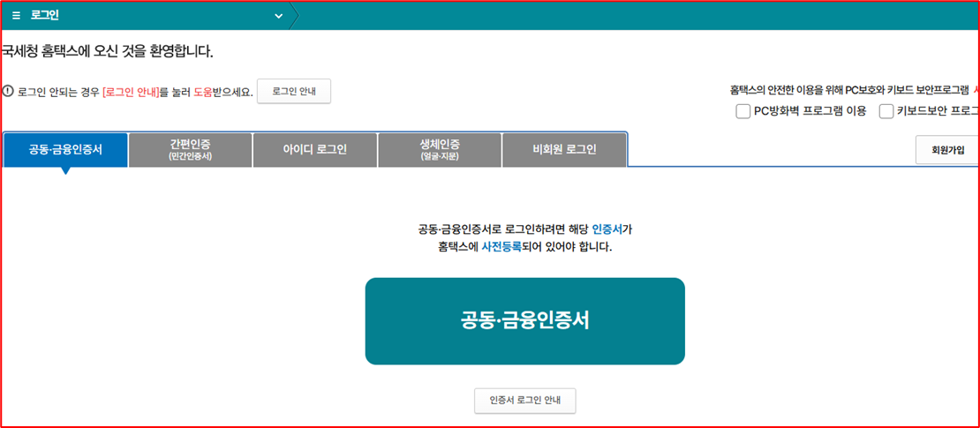The width and height of the screenshot is (980, 428).
Task: Switch to 비회원 로그인 tab
Action: [564, 150]
